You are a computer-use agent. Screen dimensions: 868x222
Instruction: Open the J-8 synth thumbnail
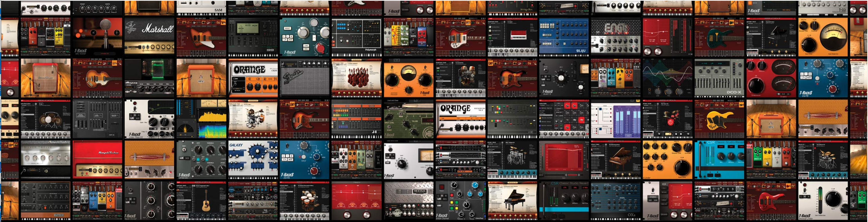[356, 119]
